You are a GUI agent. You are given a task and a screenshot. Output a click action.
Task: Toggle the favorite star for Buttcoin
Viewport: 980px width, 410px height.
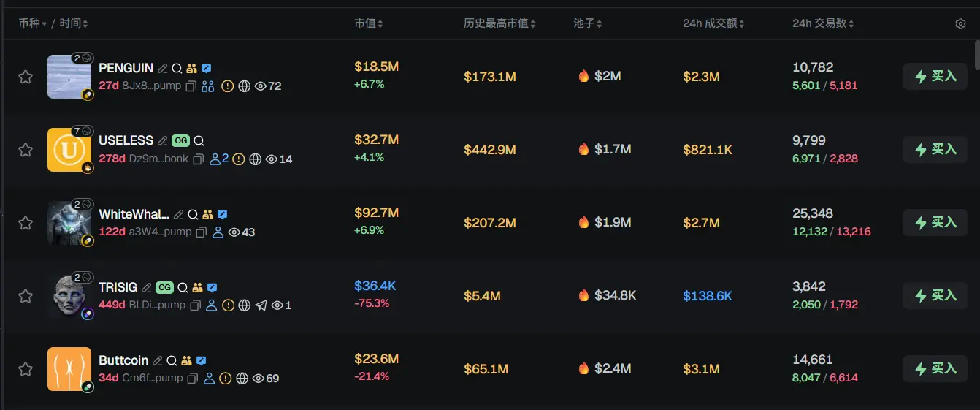(x=26, y=369)
